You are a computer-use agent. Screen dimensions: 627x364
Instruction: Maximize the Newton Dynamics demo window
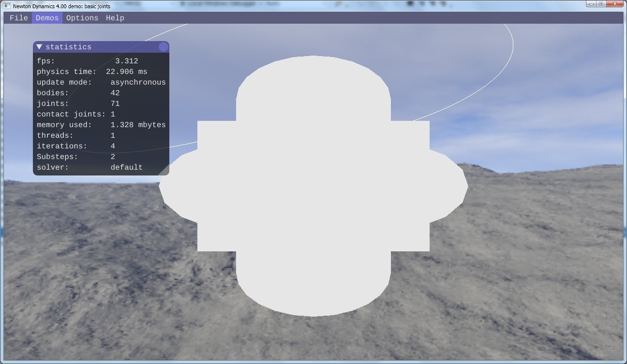(x=601, y=4)
